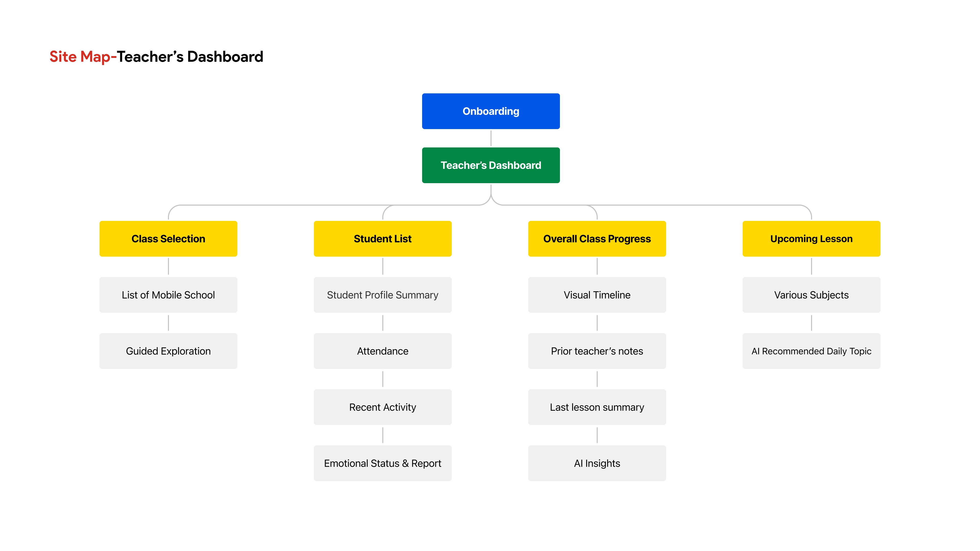Click the Recent Activity box
The height and width of the screenshot is (551, 980).
click(382, 407)
